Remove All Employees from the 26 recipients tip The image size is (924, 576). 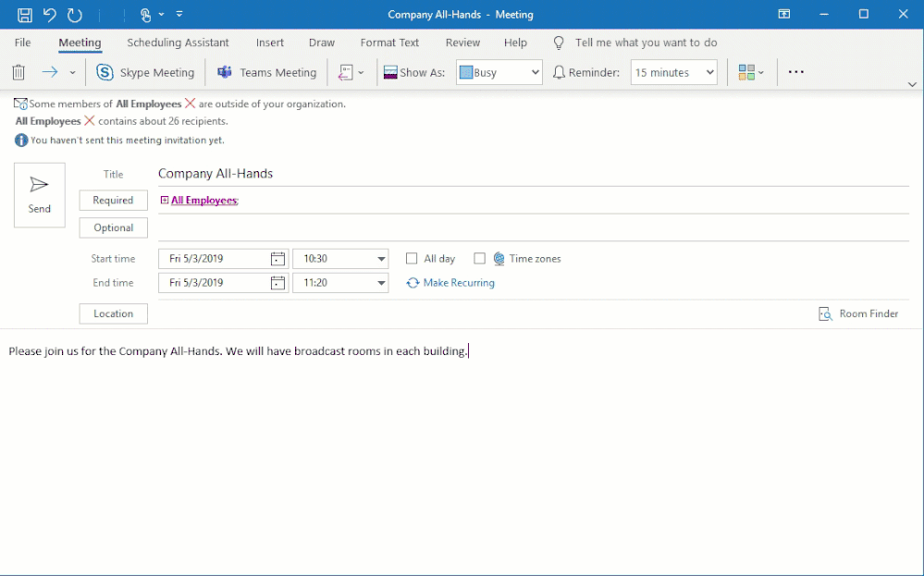coord(89,121)
